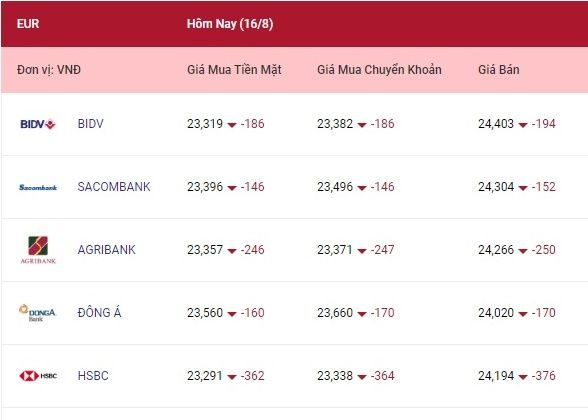This screenshot has height=420, width=588.
Task: Select the ĐÔNG Á bank name
Action: (99, 312)
